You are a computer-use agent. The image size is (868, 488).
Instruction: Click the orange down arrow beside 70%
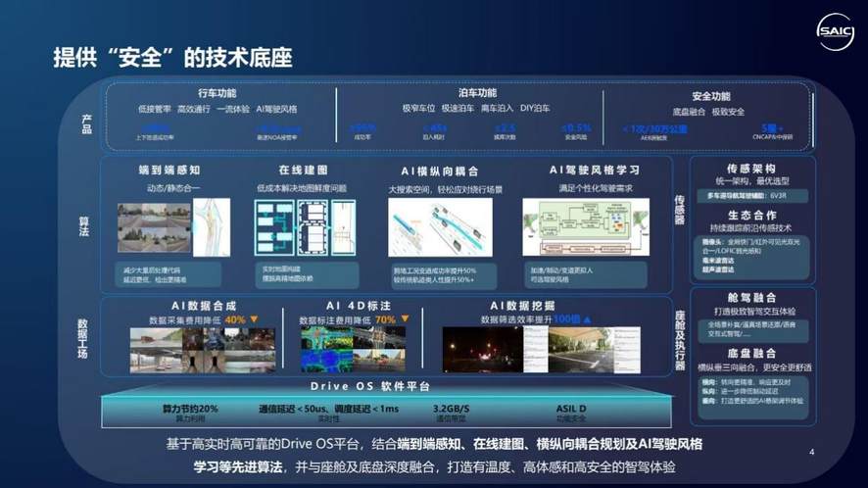point(404,319)
